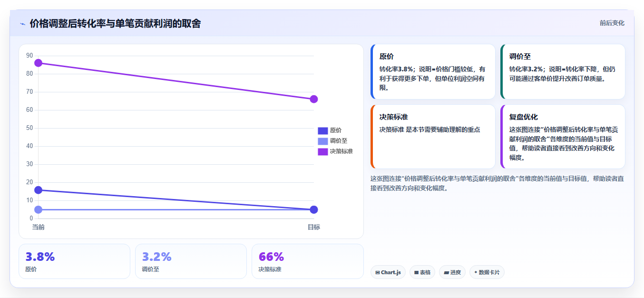The image size is (644, 298).
Task: Select the dark blue point at 16
Action: click(39, 190)
